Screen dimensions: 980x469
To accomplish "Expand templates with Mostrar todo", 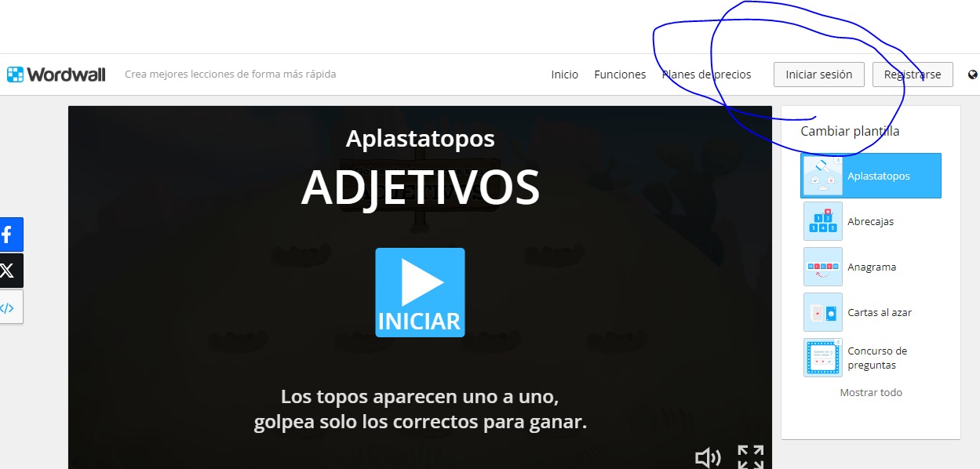I will 871,392.
